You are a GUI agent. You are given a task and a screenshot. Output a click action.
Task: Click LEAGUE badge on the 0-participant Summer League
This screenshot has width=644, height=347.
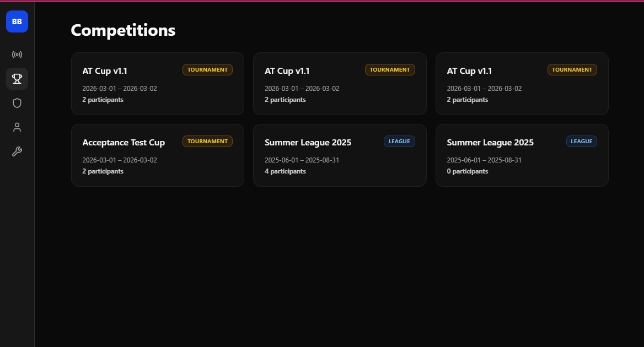tap(581, 142)
